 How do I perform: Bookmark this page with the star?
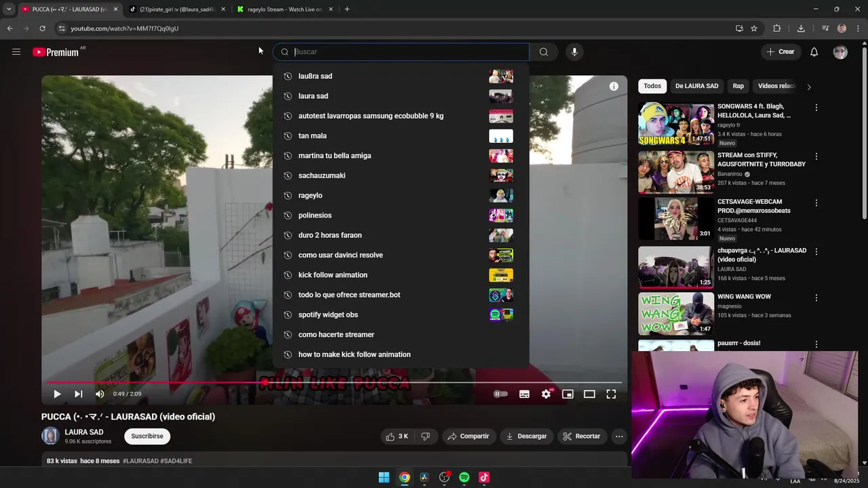pos(754,28)
